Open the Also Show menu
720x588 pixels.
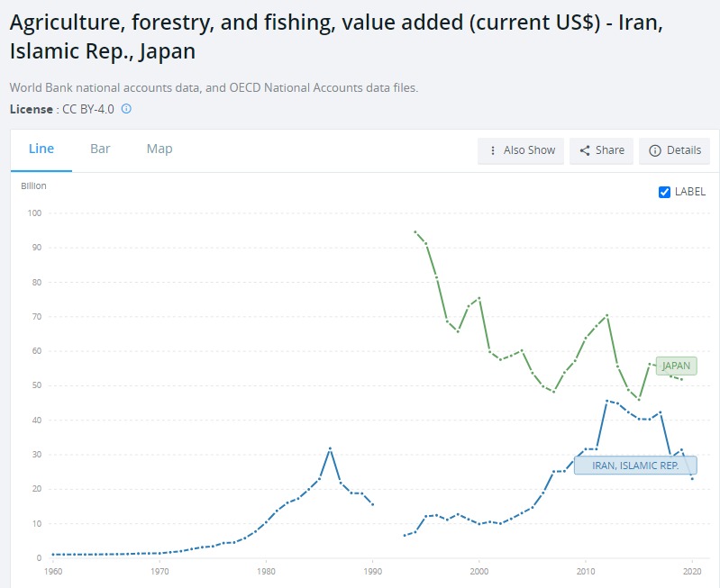click(x=521, y=150)
